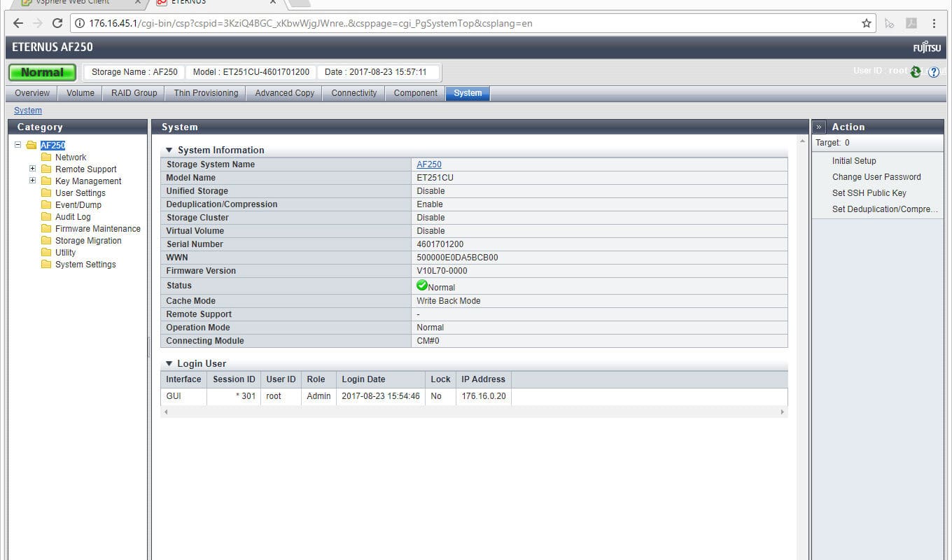Collapse the AF250 tree root node
The width and height of the screenshot is (952, 560).
(17, 145)
